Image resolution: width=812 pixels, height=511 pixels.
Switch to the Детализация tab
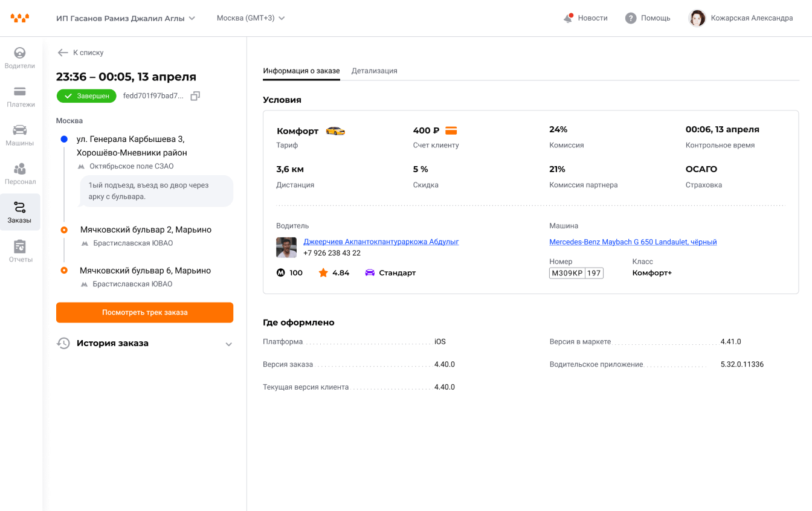coord(374,71)
